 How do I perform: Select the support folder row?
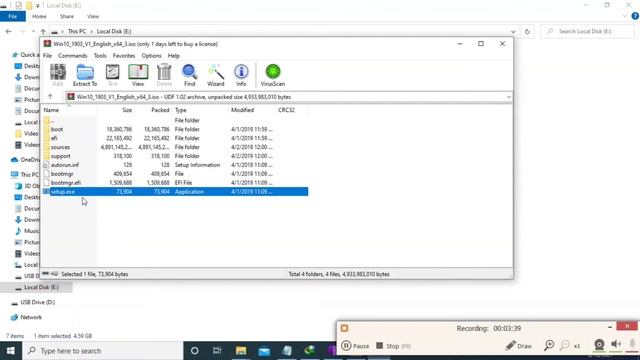[x=175, y=156]
